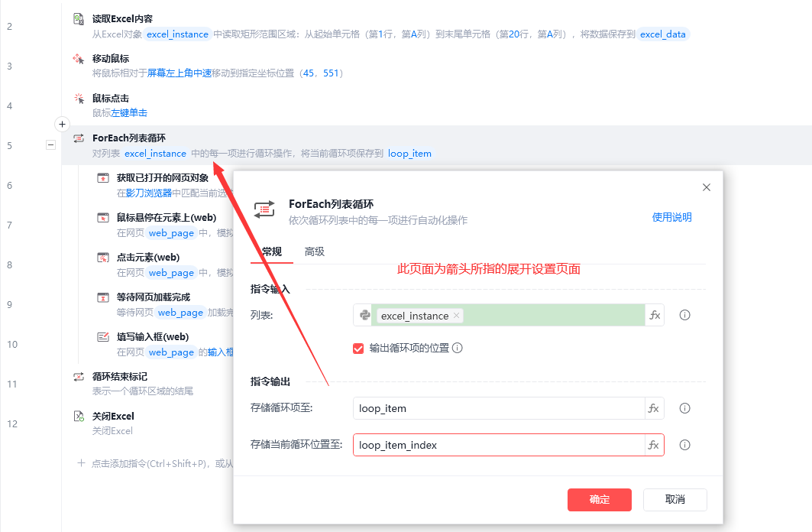
Task: Select the 循环结束标记 instruction title
Action: click(120, 377)
